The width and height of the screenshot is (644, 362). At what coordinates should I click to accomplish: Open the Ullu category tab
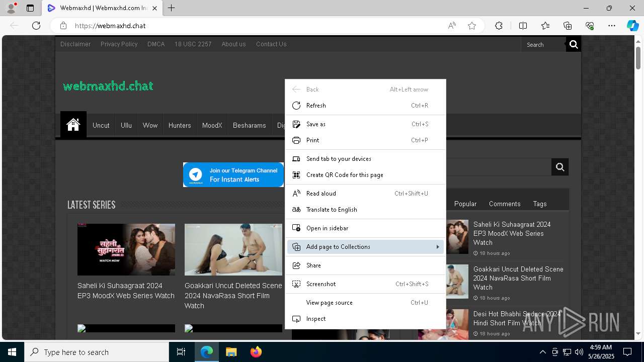126,125
